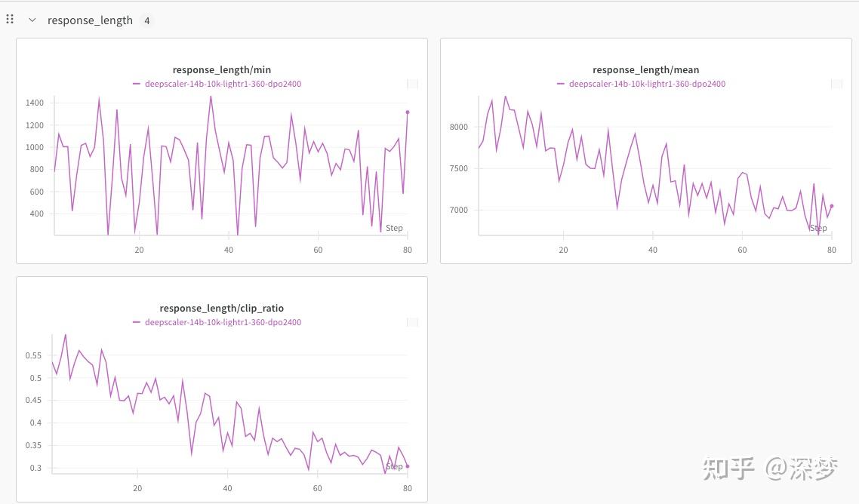Select the deepscaler run legend in clip_ratio chart
859x504 pixels.
tap(223, 322)
